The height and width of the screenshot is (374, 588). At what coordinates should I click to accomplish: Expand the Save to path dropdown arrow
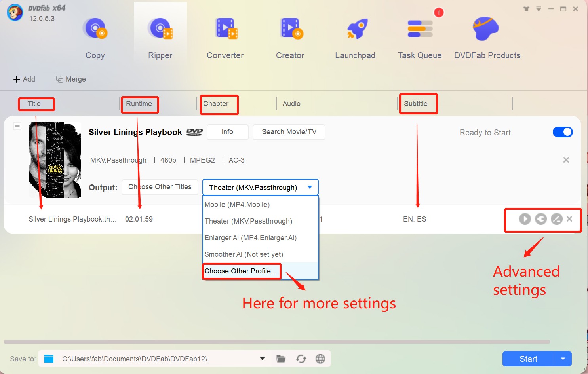coord(262,359)
